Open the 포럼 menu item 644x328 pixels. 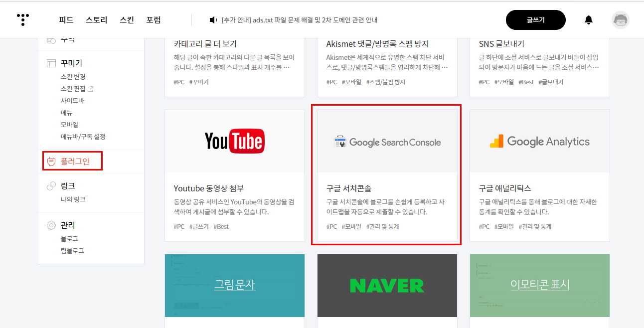click(154, 20)
